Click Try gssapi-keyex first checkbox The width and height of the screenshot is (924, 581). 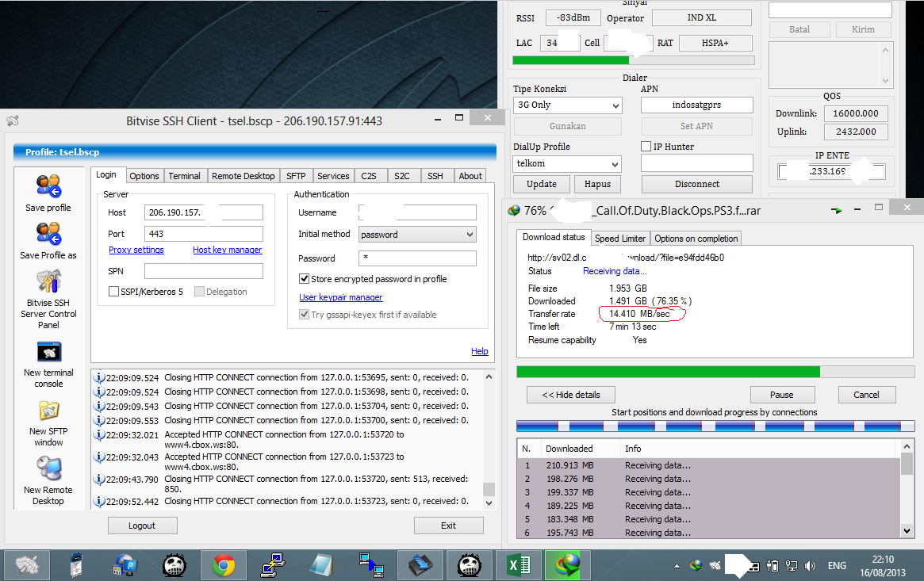pyautogui.click(x=304, y=315)
